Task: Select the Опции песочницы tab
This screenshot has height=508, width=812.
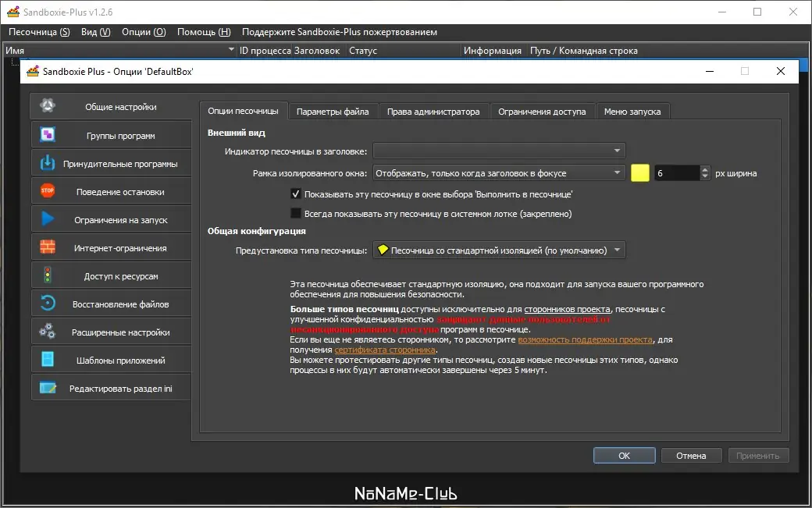Action: [244, 111]
